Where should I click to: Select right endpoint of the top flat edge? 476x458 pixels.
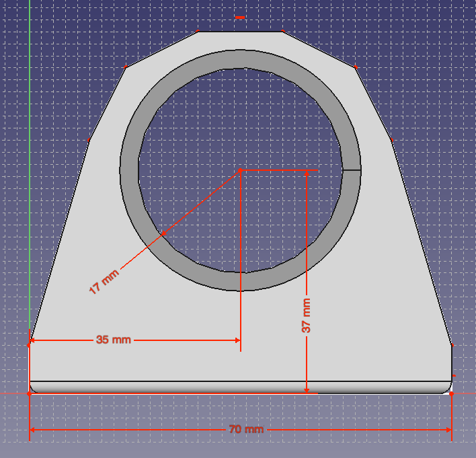pyautogui.click(x=283, y=31)
